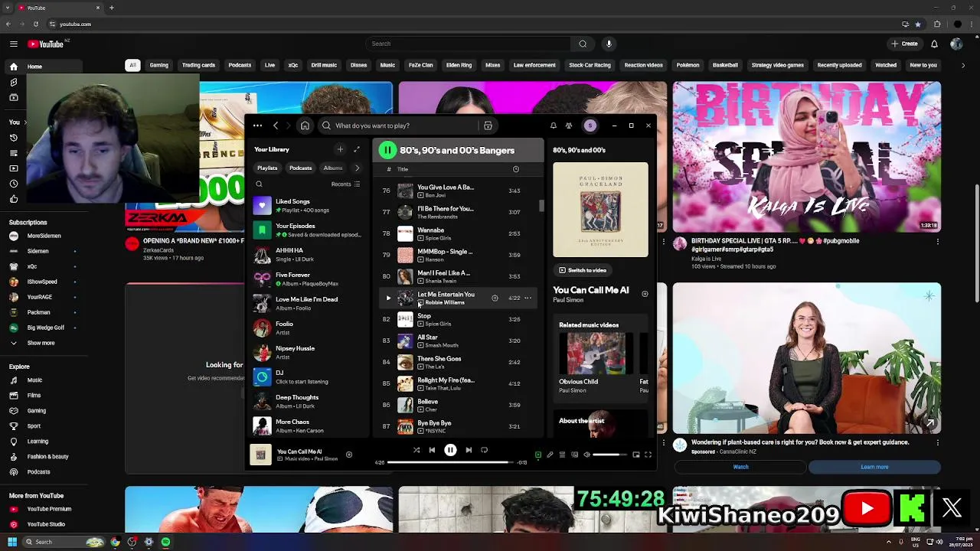Create new playlist with plus icon

[340, 149]
